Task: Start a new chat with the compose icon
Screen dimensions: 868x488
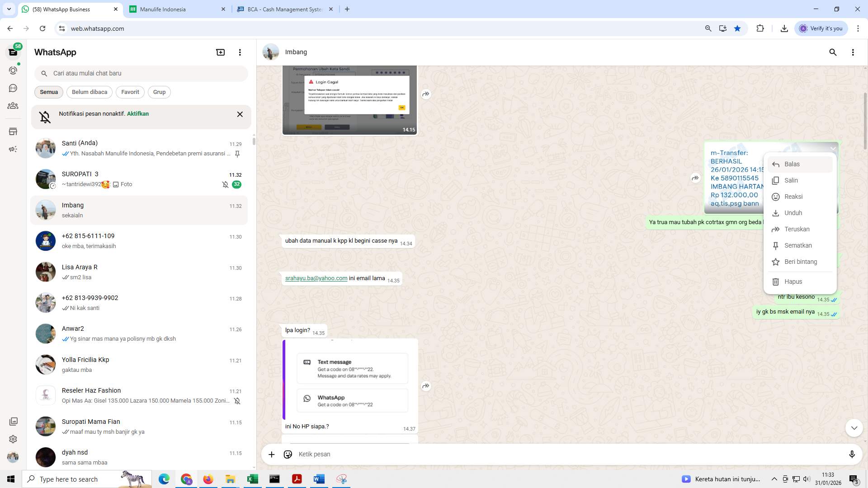Action: [x=220, y=52]
